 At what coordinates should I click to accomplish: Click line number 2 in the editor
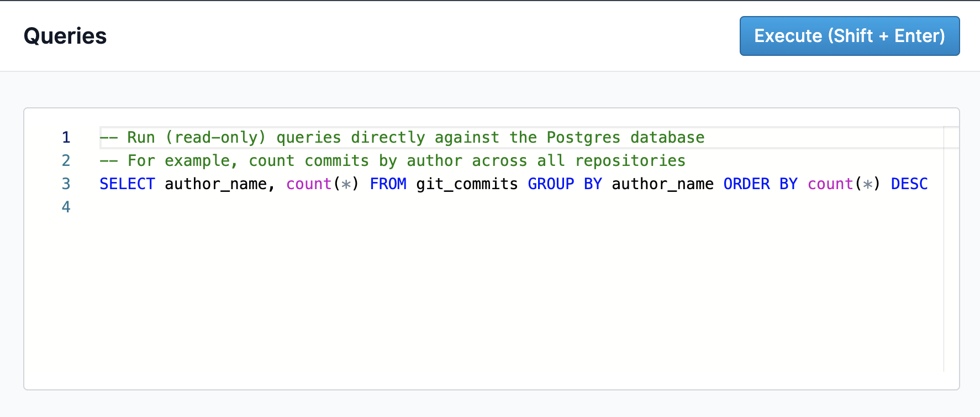click(x=66, y=160)
